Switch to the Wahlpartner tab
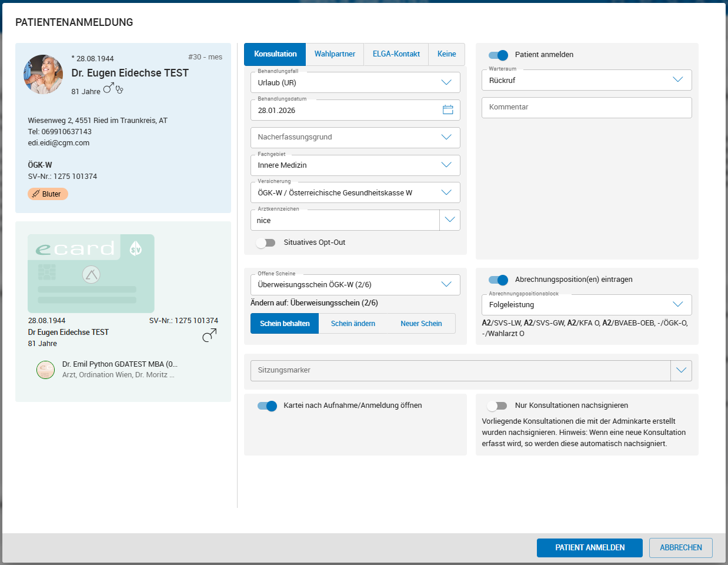The height and width of the screenshot is (565, 728). point(335,54)
